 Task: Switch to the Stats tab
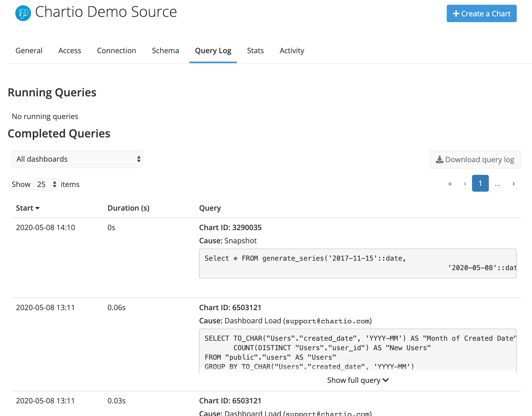(255, 50)
